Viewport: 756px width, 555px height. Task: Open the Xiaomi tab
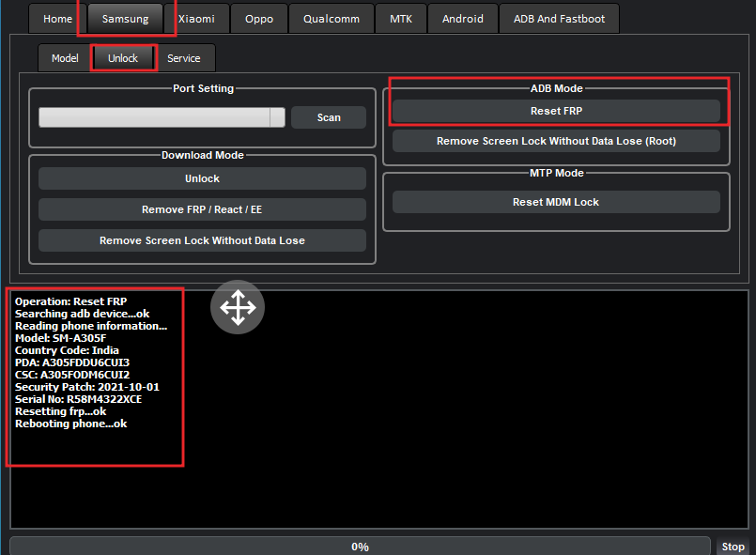[x=196, y=19]
